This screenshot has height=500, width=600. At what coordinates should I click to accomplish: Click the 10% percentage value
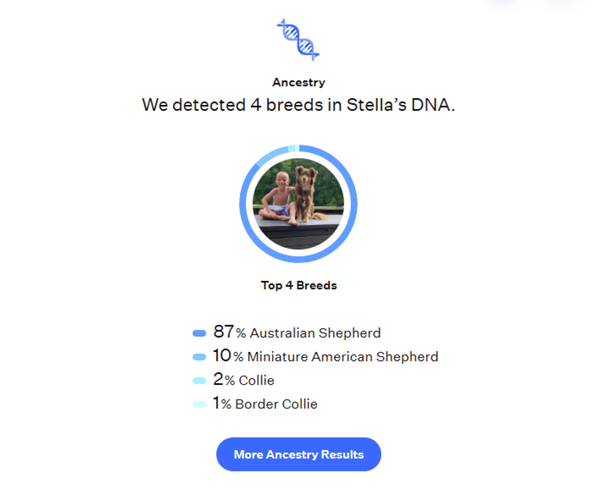pos(229,356)
